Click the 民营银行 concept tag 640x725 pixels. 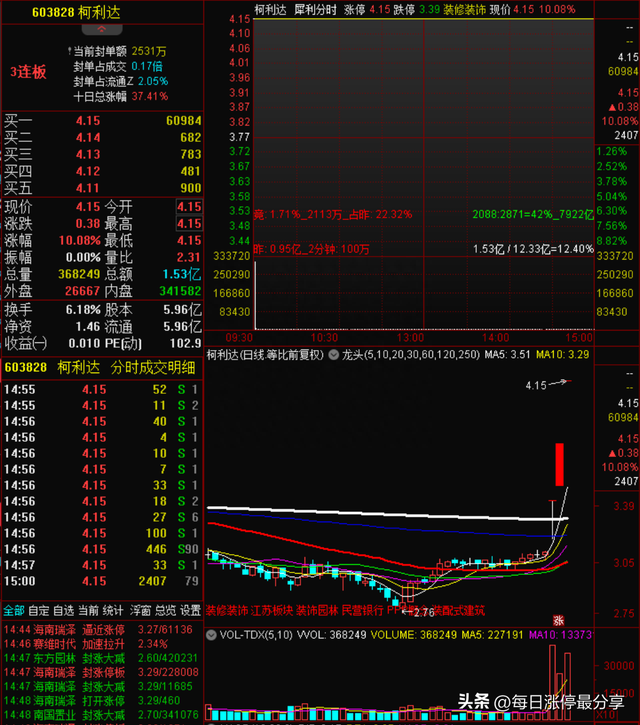(x=364, y=609)
